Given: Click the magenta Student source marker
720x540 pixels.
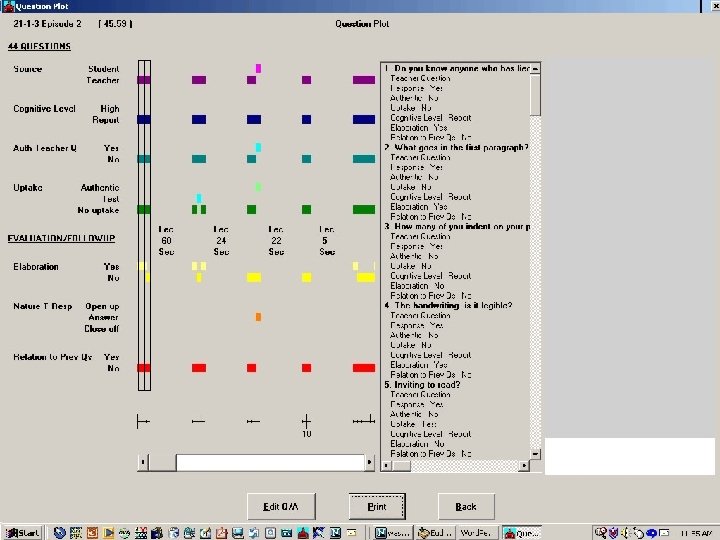Looking at the screenshot, I should (259, 68).
